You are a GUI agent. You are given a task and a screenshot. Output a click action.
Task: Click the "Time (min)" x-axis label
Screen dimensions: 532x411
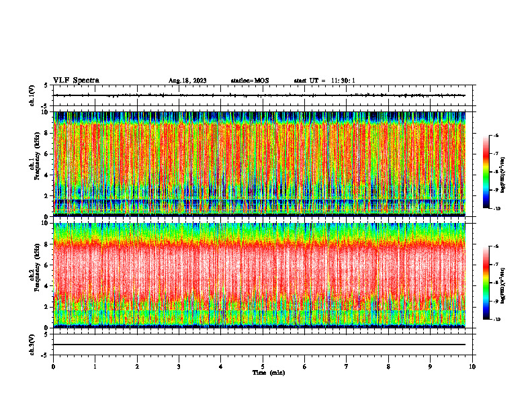tap(269, 373)
